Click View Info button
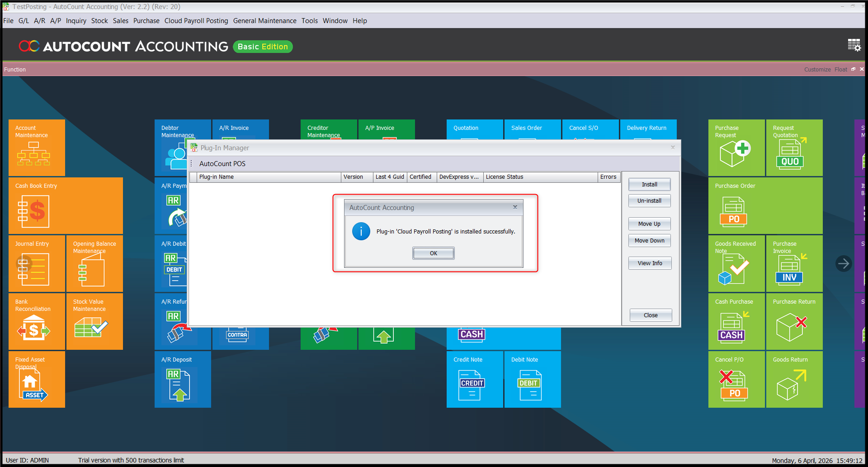This screenshot has height=467, width=868. click(650, 263)
